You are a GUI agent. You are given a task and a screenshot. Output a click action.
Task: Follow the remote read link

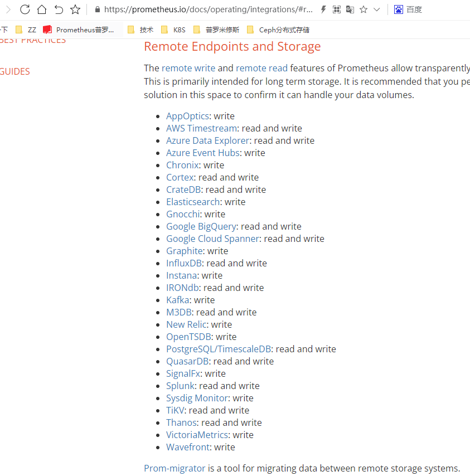[261, 68]
